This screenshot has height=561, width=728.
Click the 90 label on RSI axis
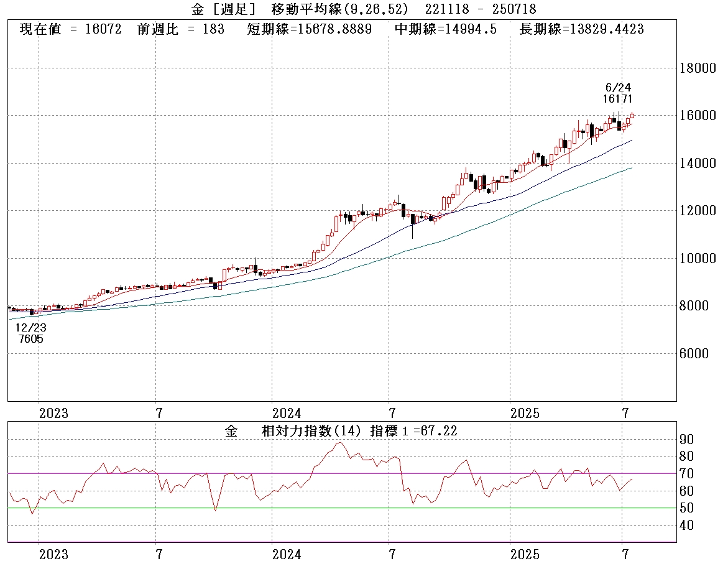pyautogui.click(x=687, y=440)
